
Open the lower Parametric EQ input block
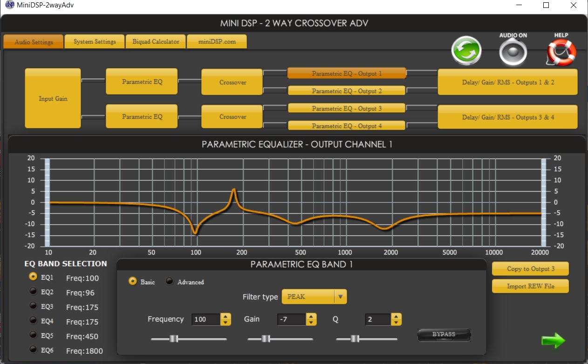[x=142, y=117]
